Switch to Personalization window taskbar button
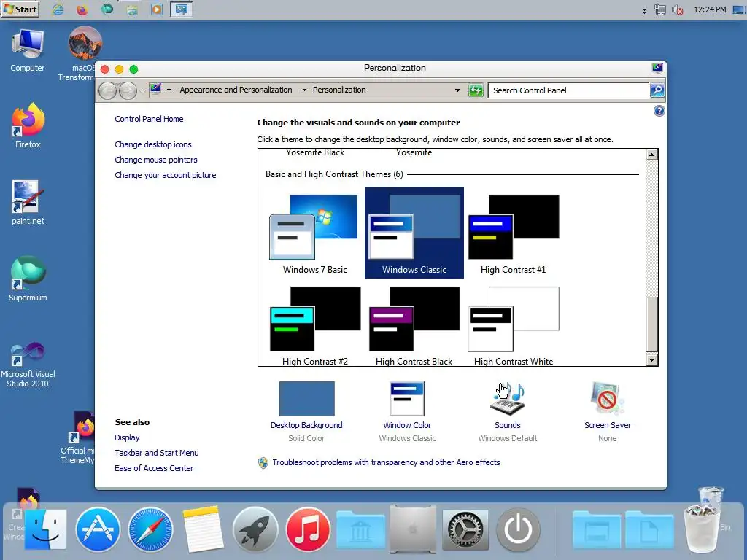Screen dimensions: 747x560 coord(182,9)
